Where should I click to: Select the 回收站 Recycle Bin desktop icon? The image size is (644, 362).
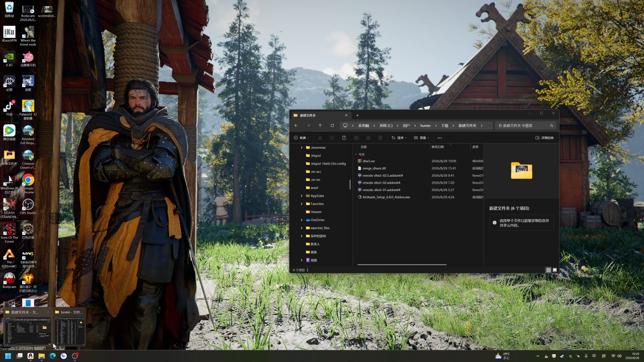pos(9,10)
